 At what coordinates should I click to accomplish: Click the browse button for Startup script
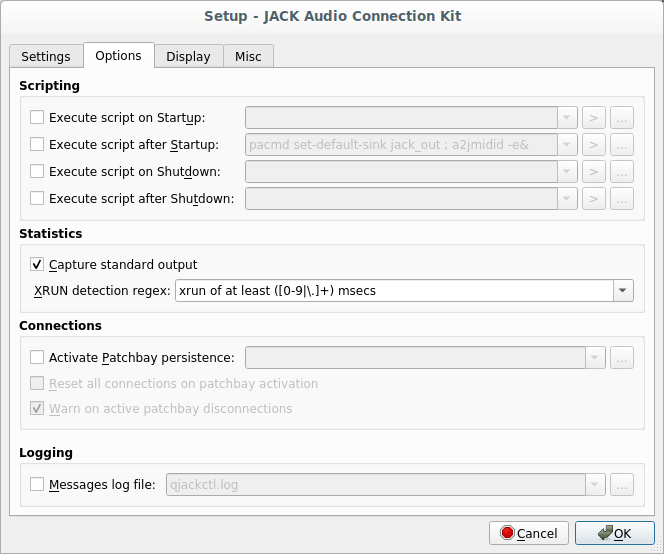tap(622, 118)
